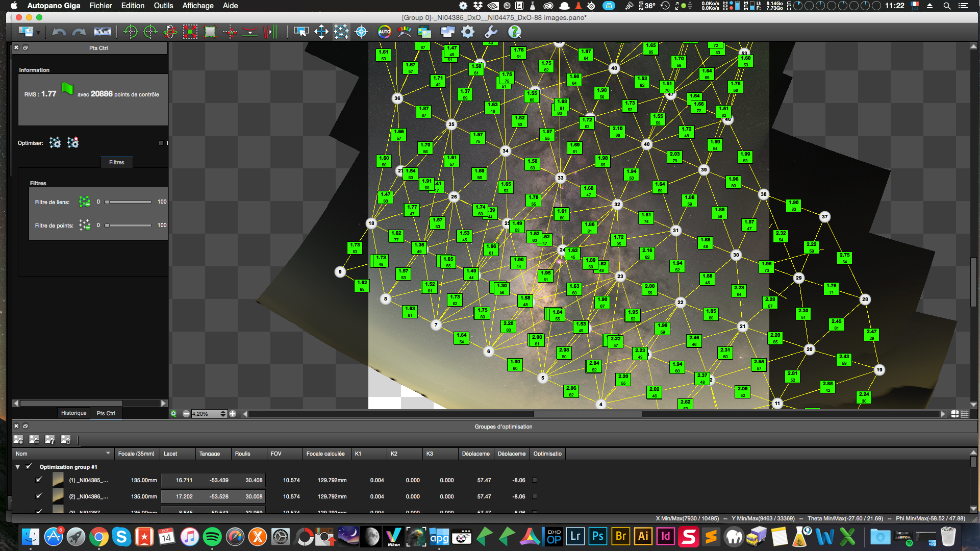Open the Outils menu
The height and width of the screenshot is (551, 980).
click(x=163, y=6)
